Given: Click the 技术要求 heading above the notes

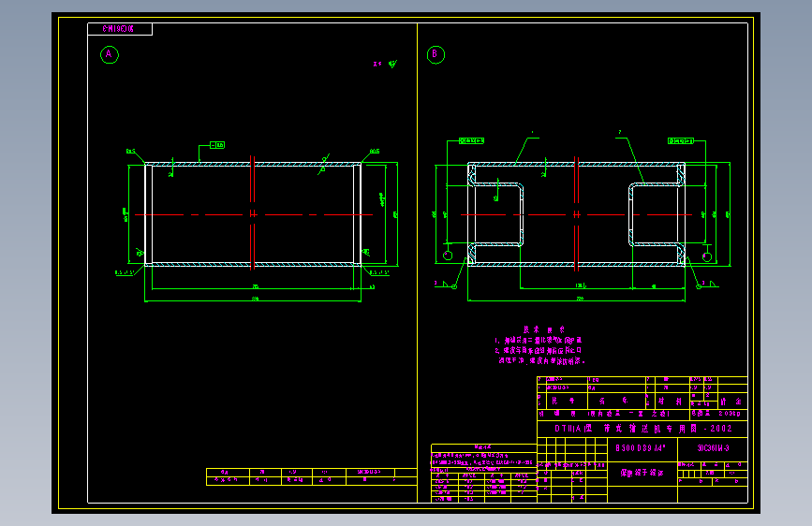Looking at the screenshot, I should (544, 329).
